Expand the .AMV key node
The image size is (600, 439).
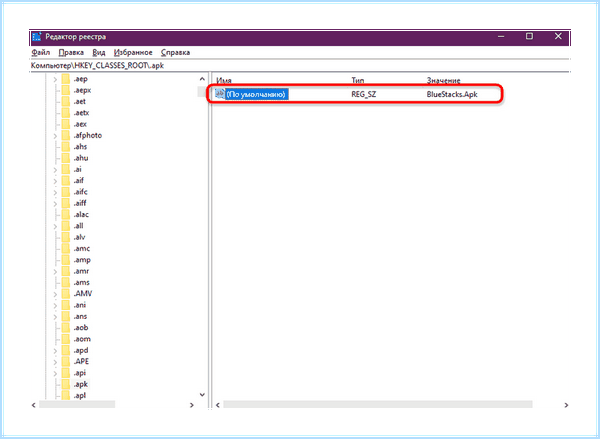[55, 294]
